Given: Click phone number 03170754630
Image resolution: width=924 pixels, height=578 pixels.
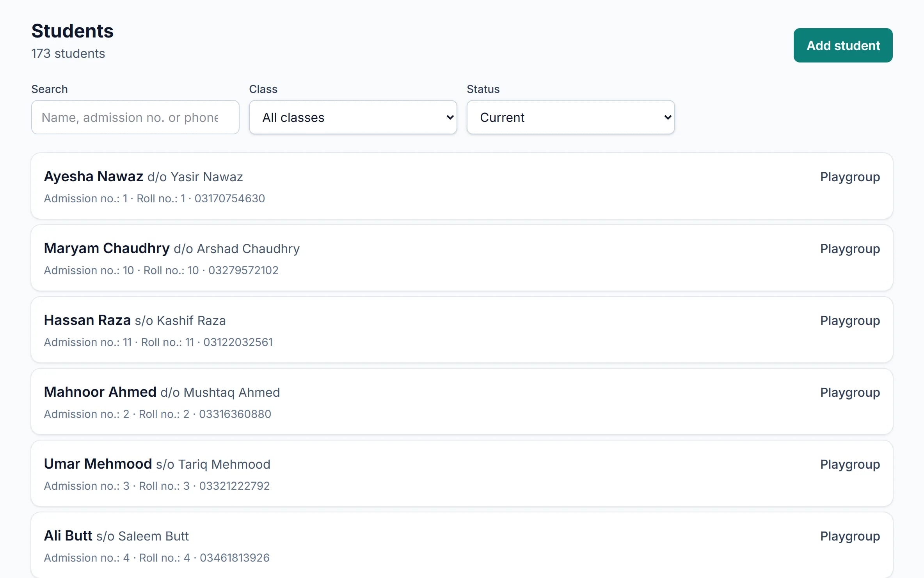Looking at the screenshot, I should (x=229, y=198).
